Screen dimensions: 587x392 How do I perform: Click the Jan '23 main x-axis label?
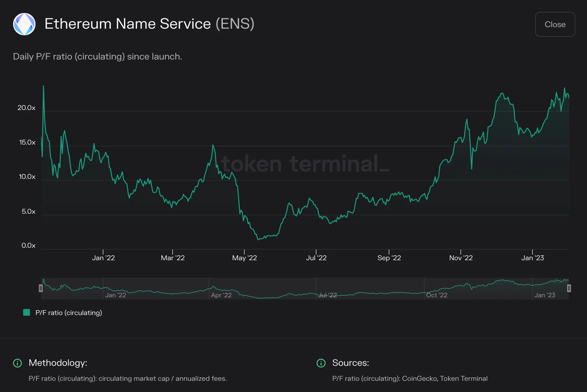click(533, 258)
